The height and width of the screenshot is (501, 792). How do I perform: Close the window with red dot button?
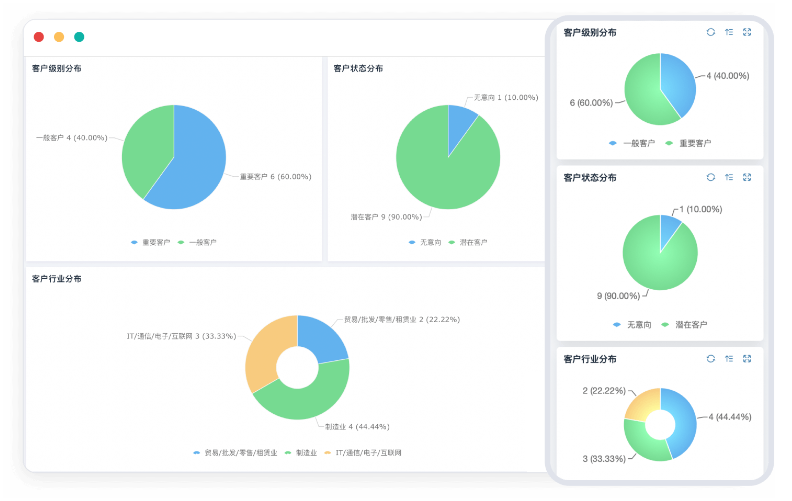pos(39,37)
